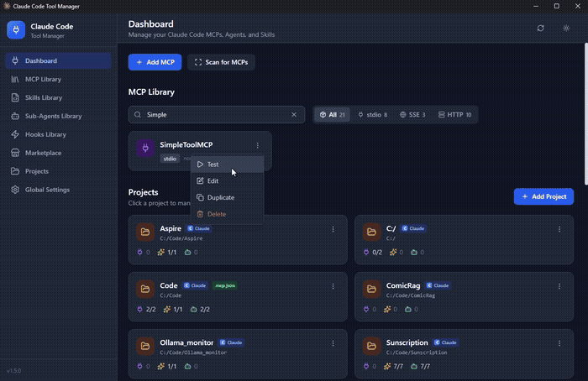Image resolution: width=588 pixels, height=381 pixels.
Task: Open the Code project options menu
Action: [333, 286]
